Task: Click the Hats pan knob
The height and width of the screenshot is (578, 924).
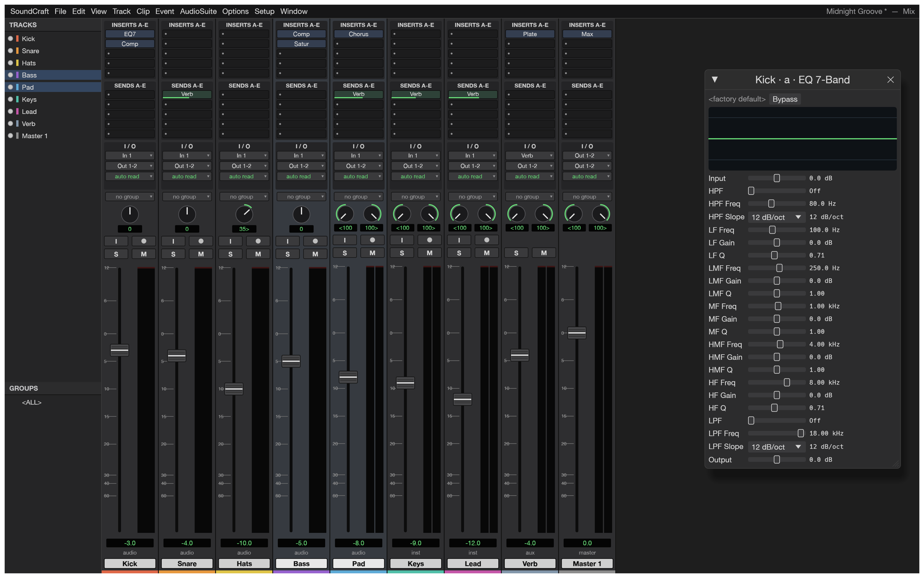Action: point(244,214)
